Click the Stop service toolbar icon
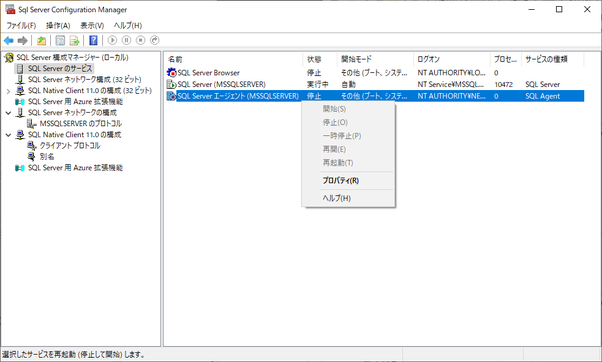This screenshot has width=602, height=362. [x=141, y=40]
